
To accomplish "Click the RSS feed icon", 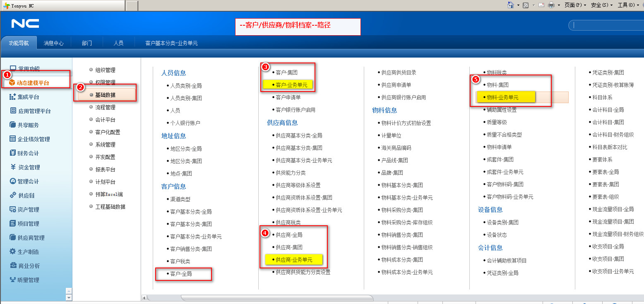I will [526, 5].
